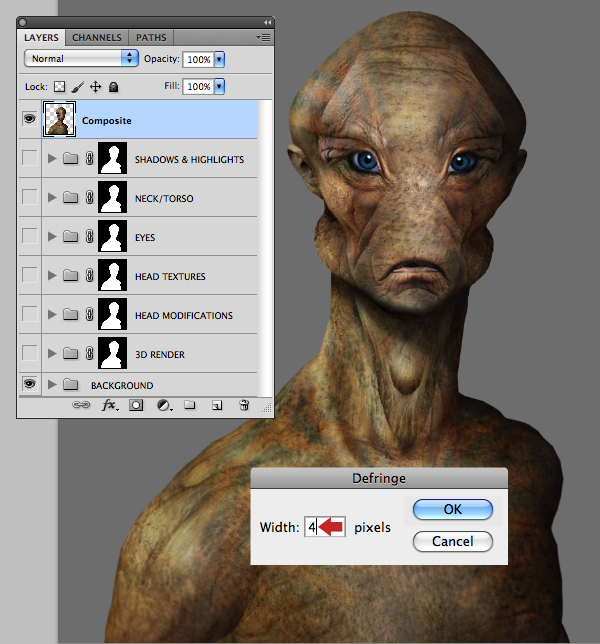Screen dimensions: 600x644
Task: Open the Fill slider dropdown arrow
Action: 219,86
